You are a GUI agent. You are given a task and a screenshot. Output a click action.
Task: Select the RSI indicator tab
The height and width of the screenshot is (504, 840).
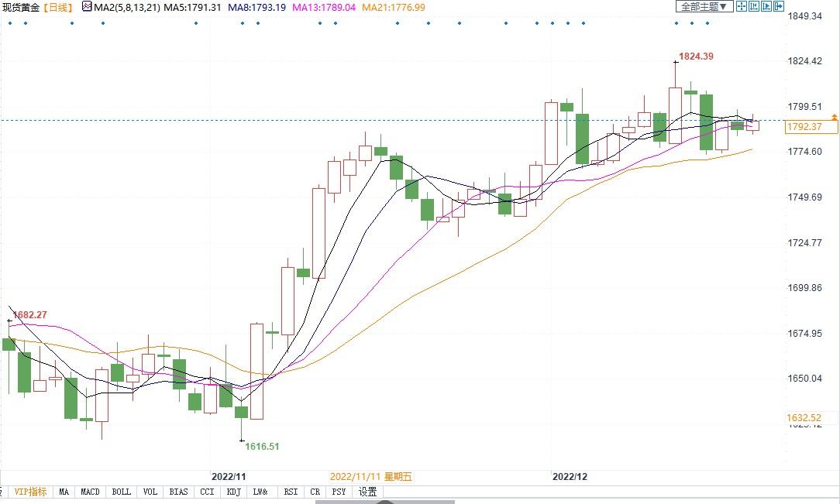[x=291, y=492]
